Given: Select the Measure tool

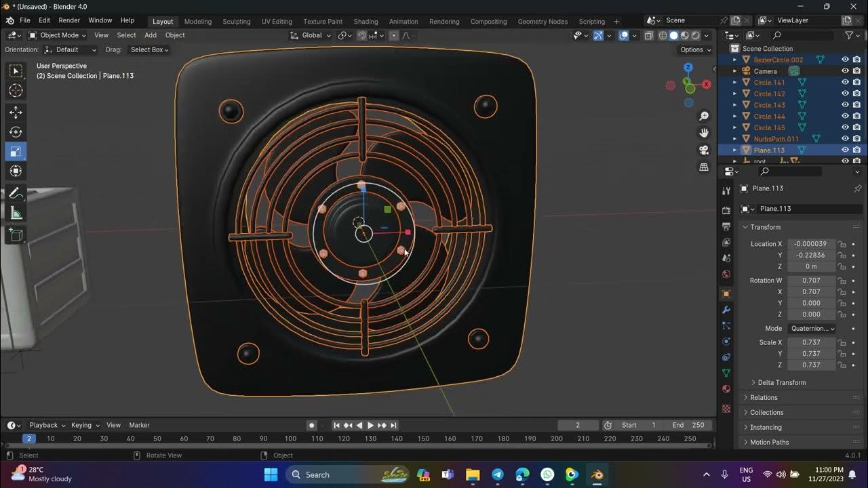Looking at the screenshot, I should tap(16, 213).
